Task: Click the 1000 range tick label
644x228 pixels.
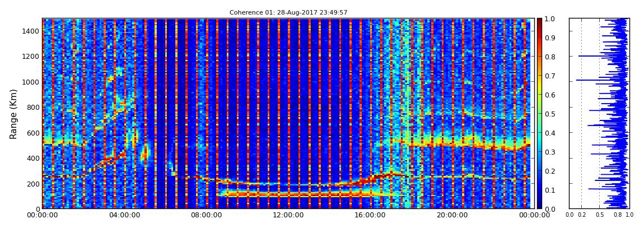Action: (30, 82)
